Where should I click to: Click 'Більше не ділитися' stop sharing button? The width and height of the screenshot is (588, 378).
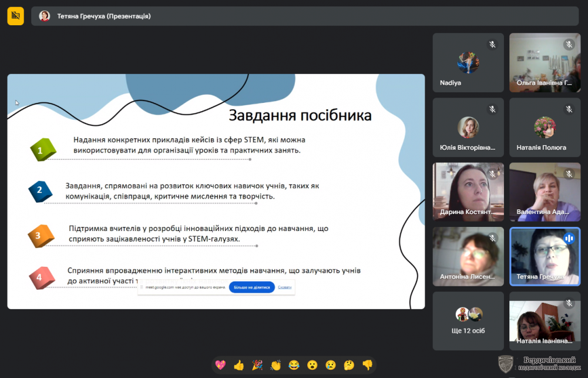(252, 287)
